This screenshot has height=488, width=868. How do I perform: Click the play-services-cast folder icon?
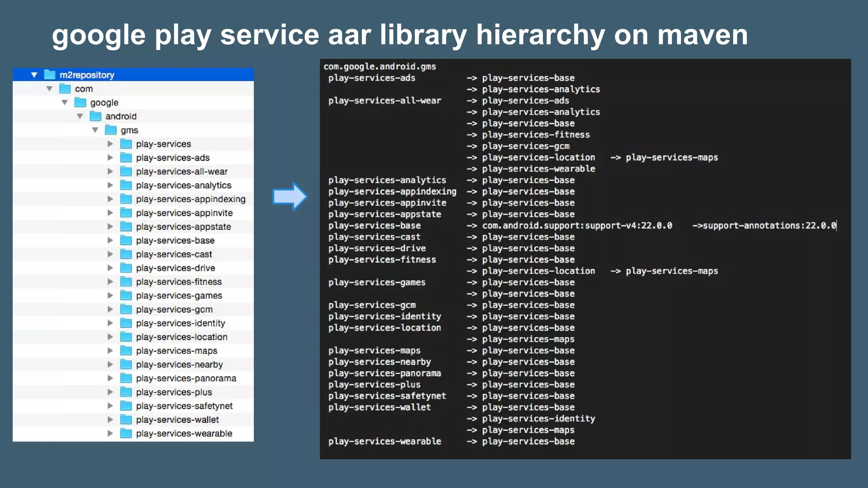[126, 254]
